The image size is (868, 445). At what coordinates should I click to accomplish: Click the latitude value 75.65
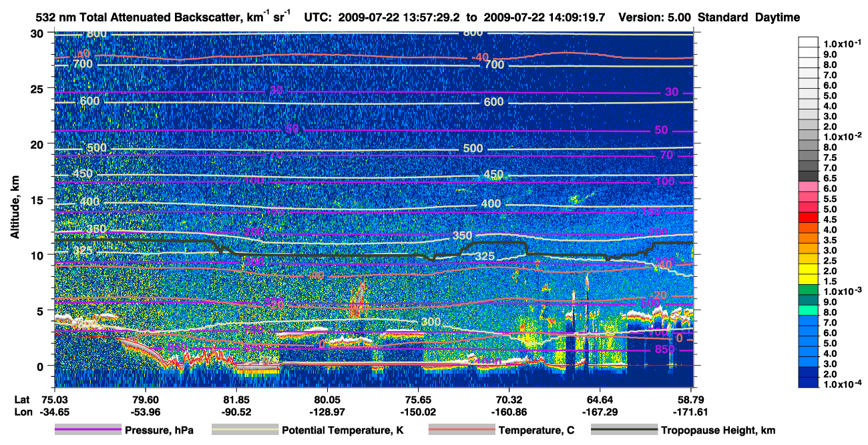[x=417, y=399]
